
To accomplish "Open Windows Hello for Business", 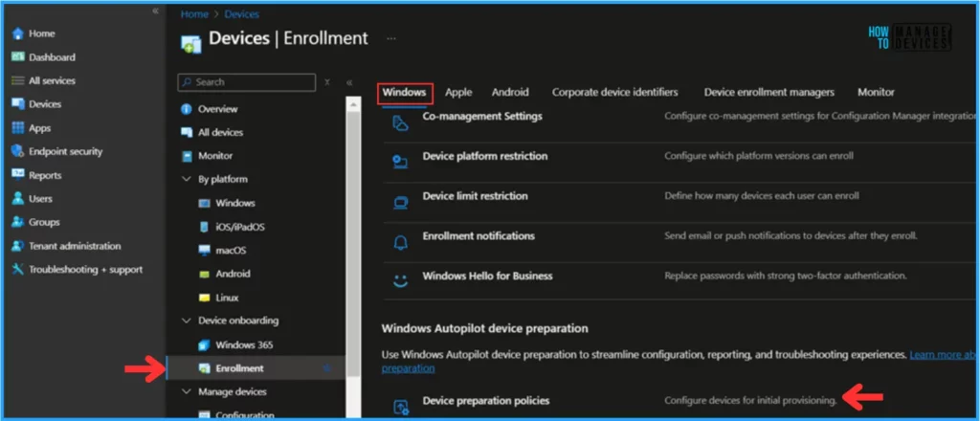I will pyautogui.click(x=487, y=277).
